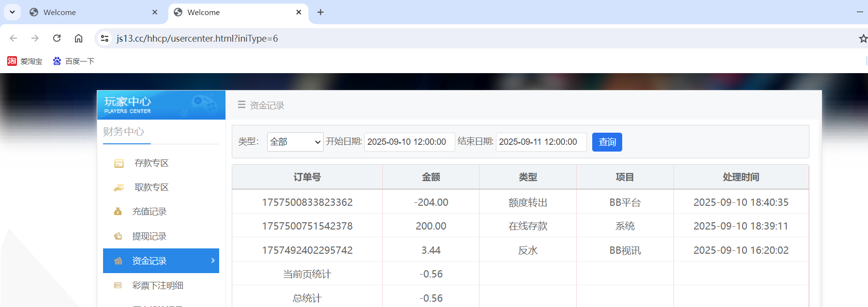View site information icon in address bar
The width and height of the screenshot is (868, 307).
coord(105,38)
